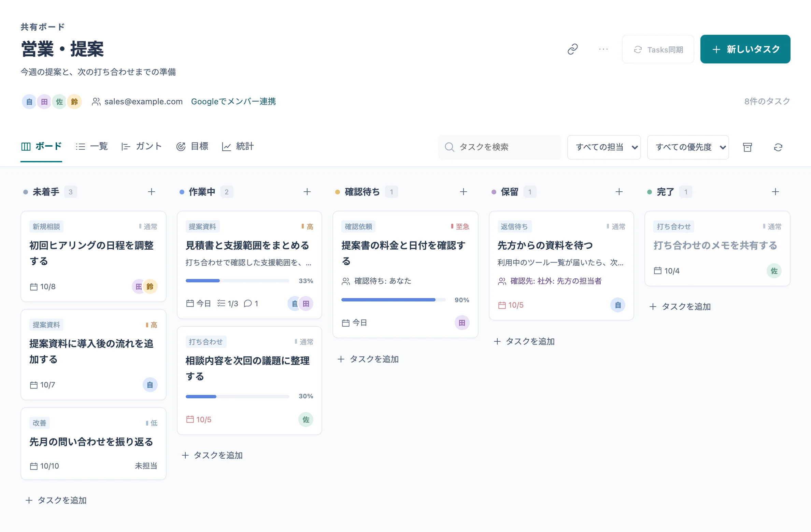The height and width of the screenshot is (532, 811).
Task: Open the すべての担当 assignee filter dropdown
Action: click(x=604, y=147)
